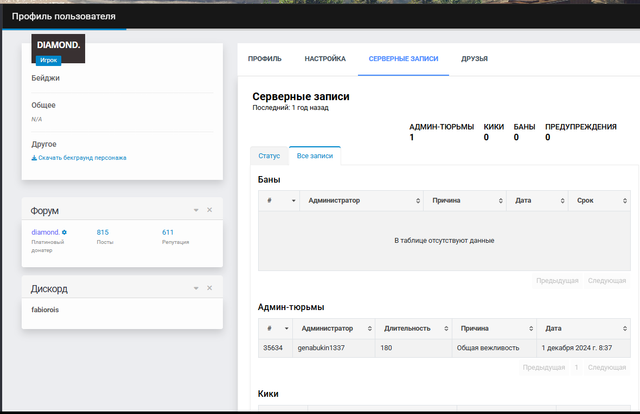Close the Форум panel
The height and width of the screenshot is (414, 640).
(209, 210)
